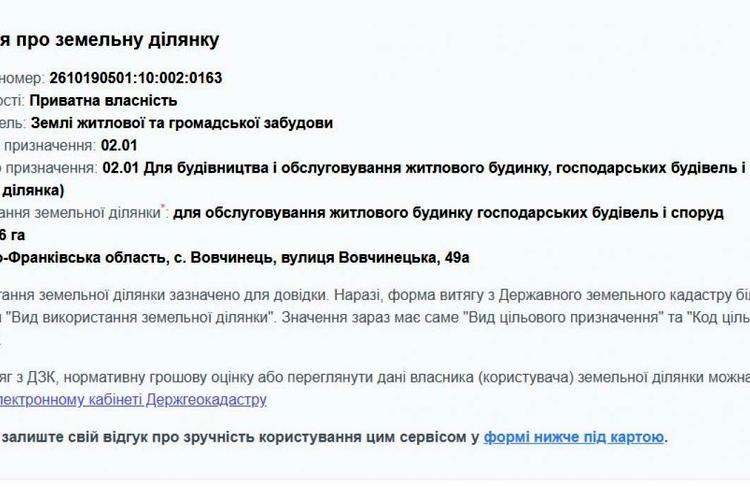The height and width of the screenshot is (500, 750).
Task: Click the "Приватна власність" ownership value
Action: tap(103, 100)
